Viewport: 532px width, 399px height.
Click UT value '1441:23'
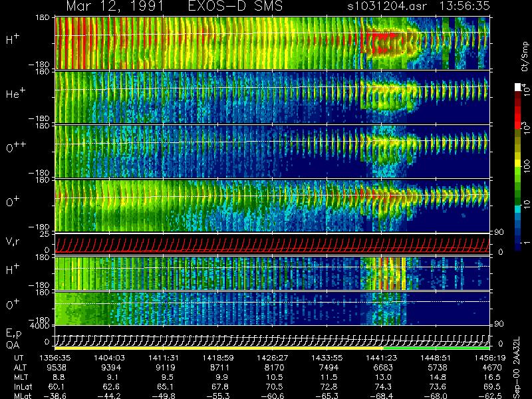click(x=381, y=358)
